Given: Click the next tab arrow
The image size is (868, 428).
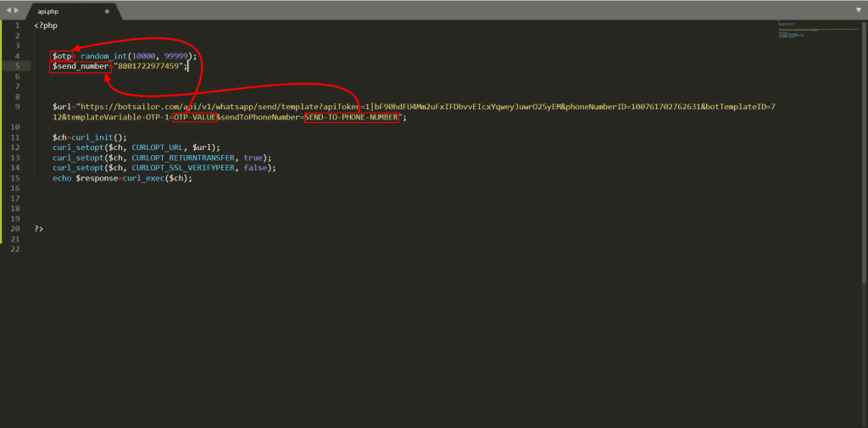Looking at the screenshot, I should pyautogui.click(x=16, y=9).
